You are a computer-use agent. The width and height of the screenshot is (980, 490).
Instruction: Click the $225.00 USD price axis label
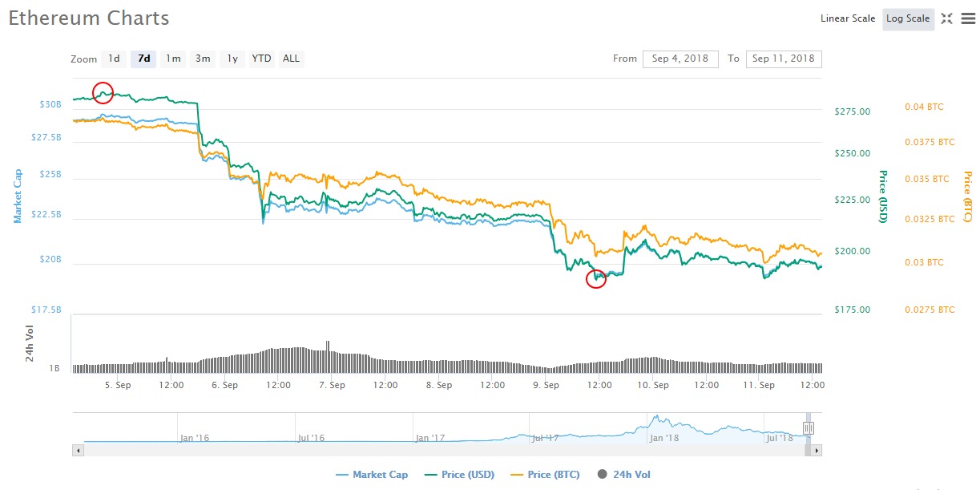852,200
